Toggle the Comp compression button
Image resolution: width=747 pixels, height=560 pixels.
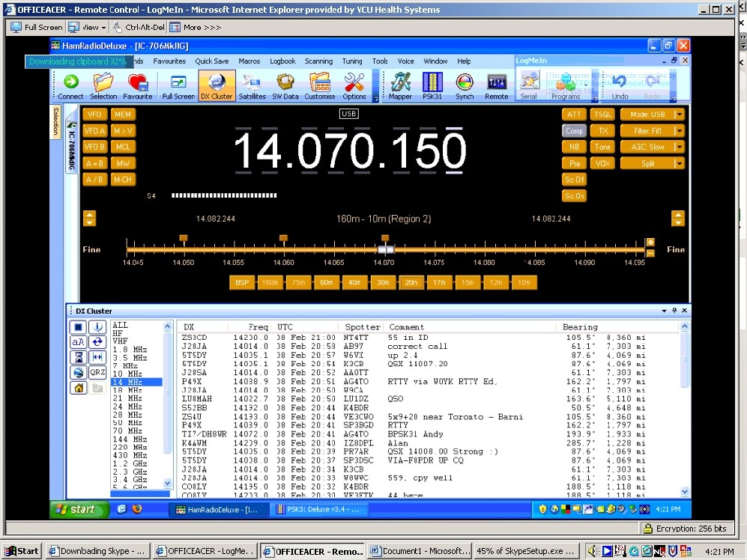(574, 130)
